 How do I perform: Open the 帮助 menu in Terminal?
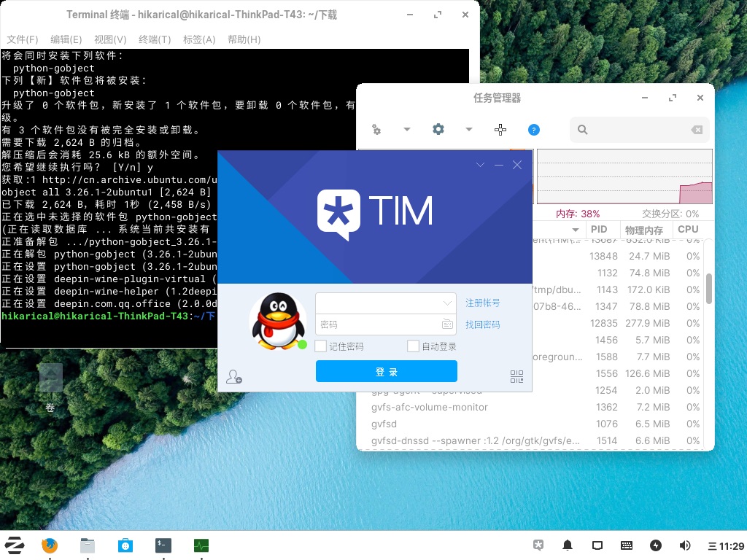point(244,39)
